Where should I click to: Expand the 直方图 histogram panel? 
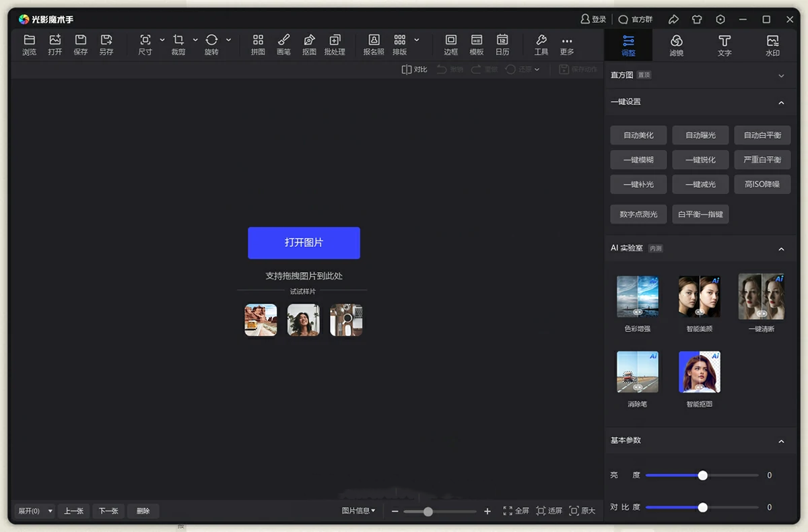[781, 75]
